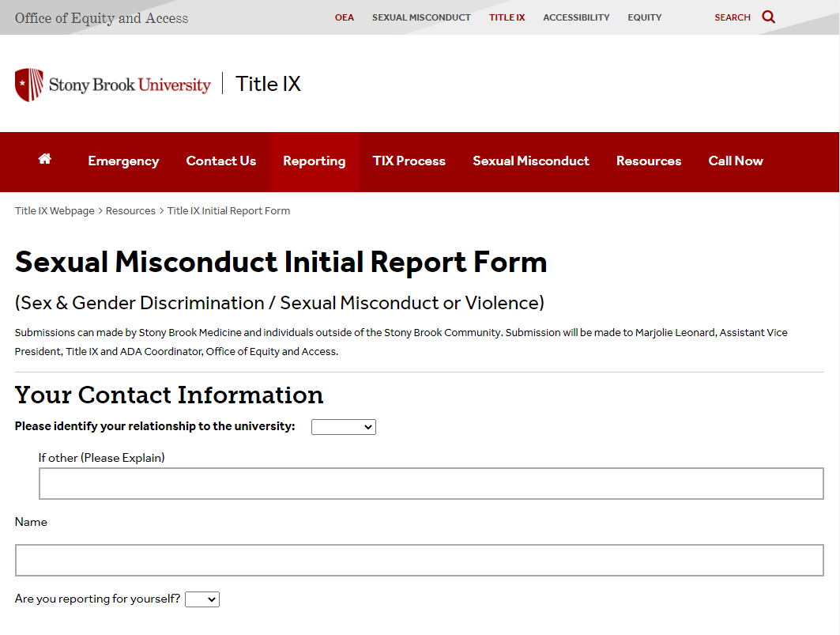The image size is (840, 635).
Task: Expand the relationship dropdown arrow
Action: pyautogui.click(x=367, y=426)
